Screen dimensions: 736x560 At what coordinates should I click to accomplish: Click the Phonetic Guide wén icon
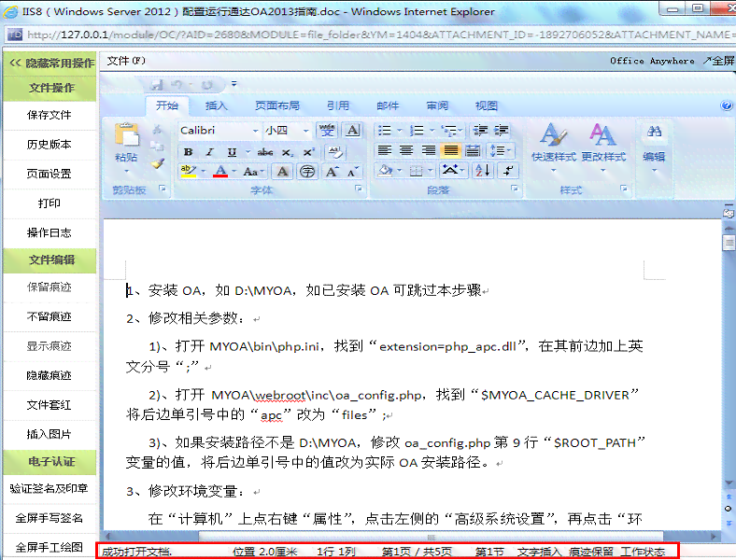tap(327, 130)
